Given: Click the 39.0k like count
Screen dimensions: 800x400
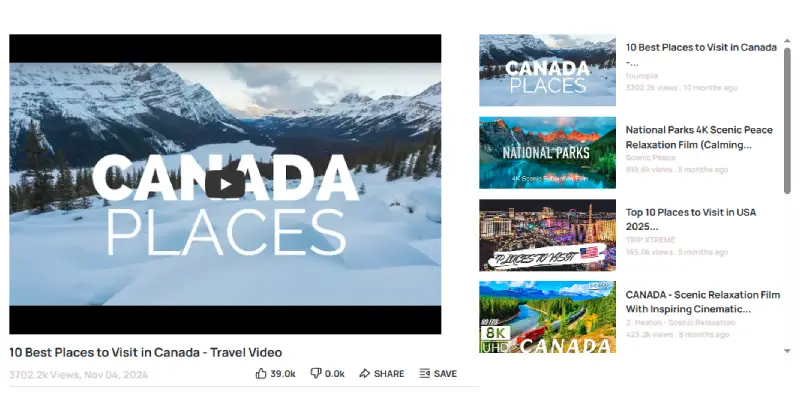Looking at the screenshot, I should click(283, 374).
